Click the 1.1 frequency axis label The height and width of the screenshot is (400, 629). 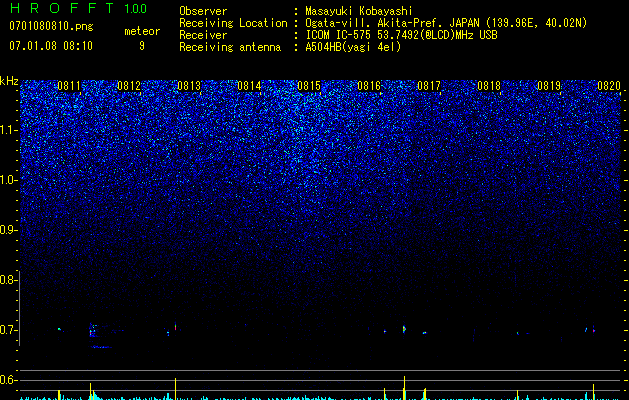tap(7, 130)
